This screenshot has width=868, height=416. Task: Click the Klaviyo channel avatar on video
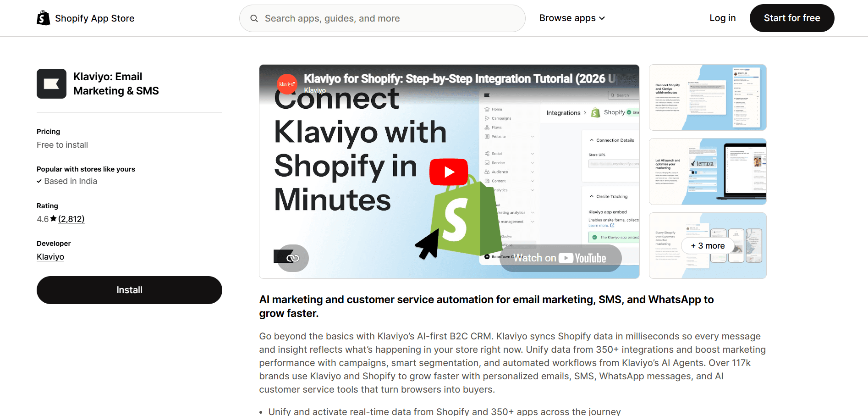click(287, 84)
